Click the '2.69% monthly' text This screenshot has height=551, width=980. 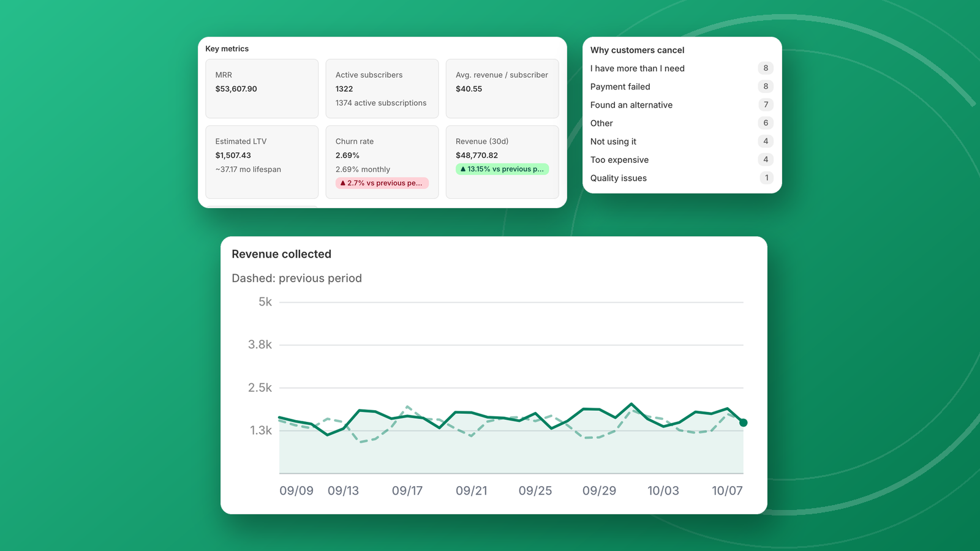point(363,170)
